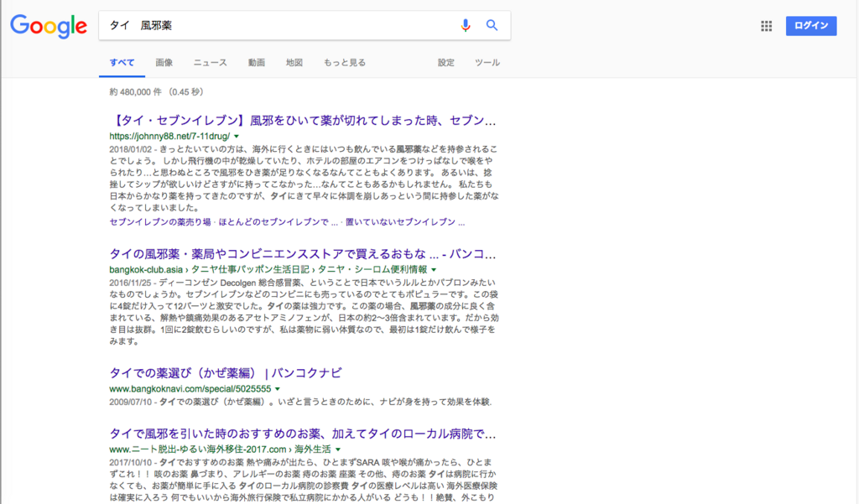Select the すべて tab

click(x=122, y=62)
